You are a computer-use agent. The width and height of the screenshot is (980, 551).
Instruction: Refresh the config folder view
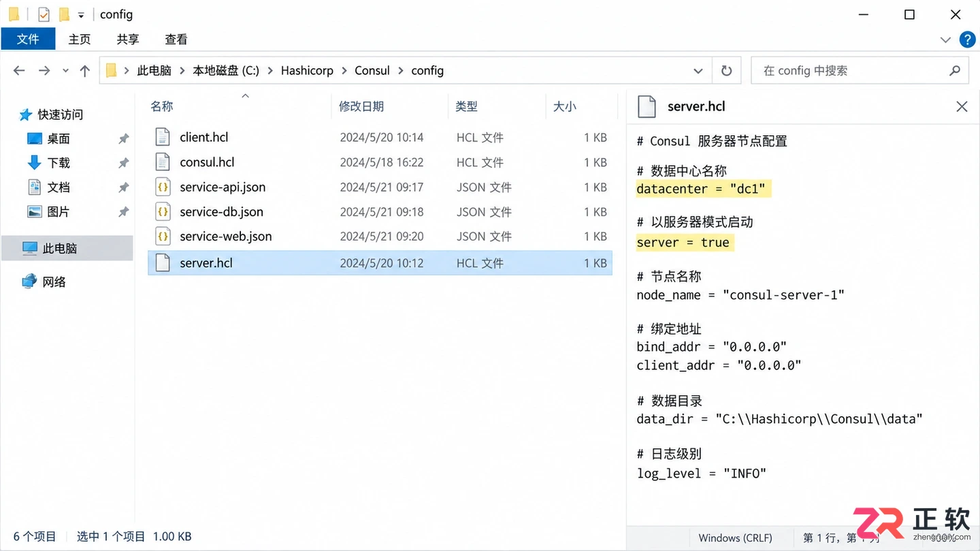[x=726, y=71]
